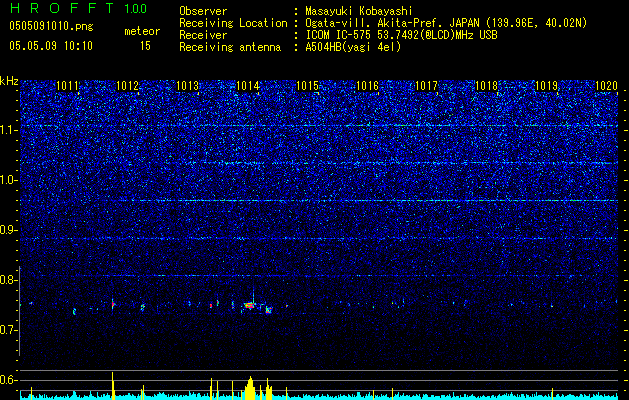
Task: Select antenna text A504HB(yagi 4el)
Action: (x=353, y=47)
